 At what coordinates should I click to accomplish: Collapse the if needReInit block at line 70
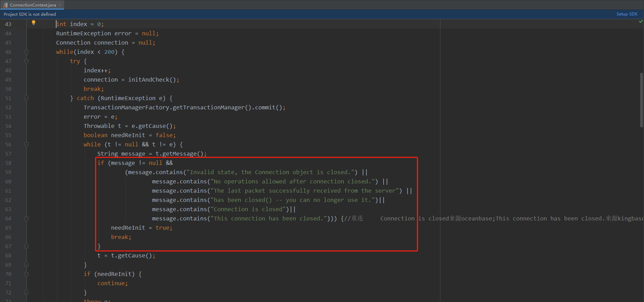pos(26,274)
